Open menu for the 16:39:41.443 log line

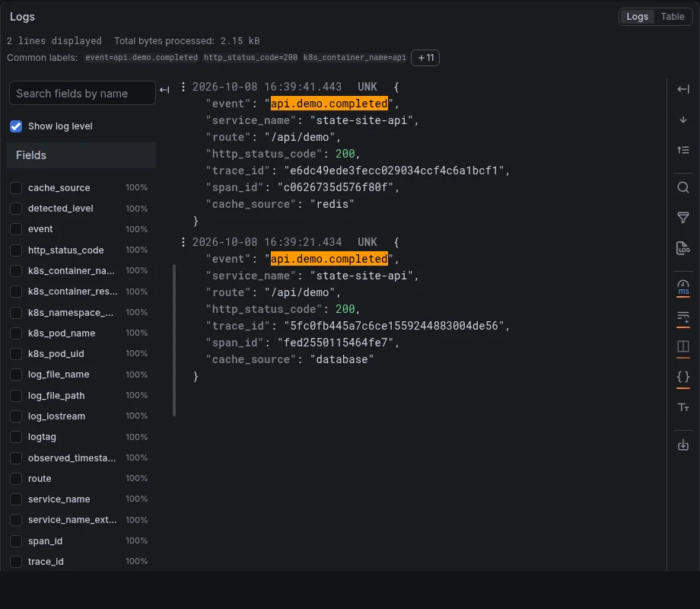(183, 87)
